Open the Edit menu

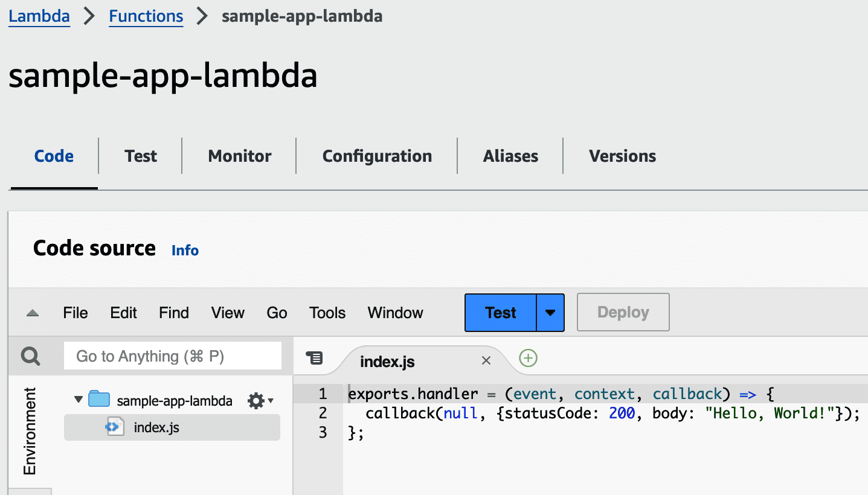[124, 313]
